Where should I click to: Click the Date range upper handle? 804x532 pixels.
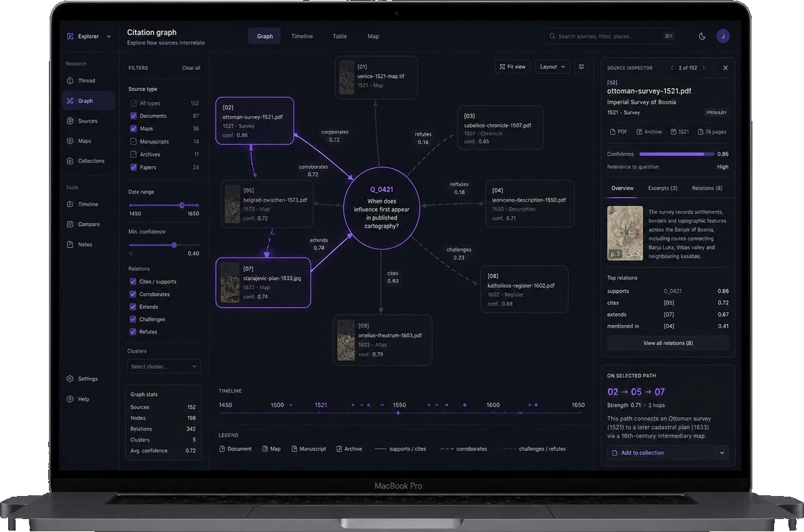182,205
